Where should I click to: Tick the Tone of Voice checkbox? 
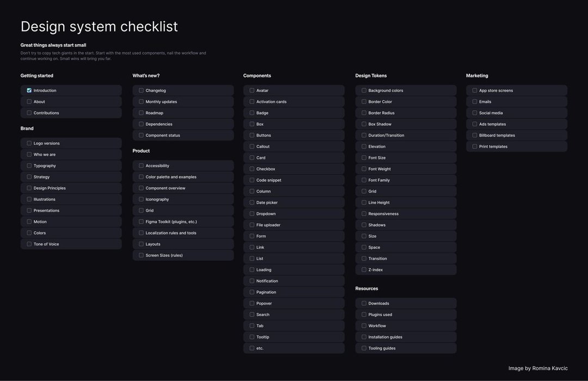[x=29, y=244]
